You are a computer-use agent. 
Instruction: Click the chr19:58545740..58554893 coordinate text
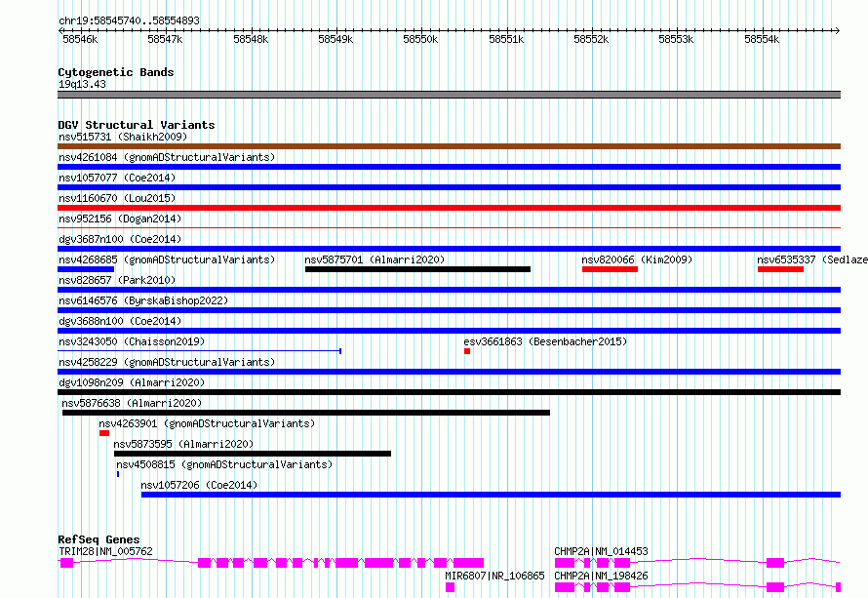pos(129,20)
